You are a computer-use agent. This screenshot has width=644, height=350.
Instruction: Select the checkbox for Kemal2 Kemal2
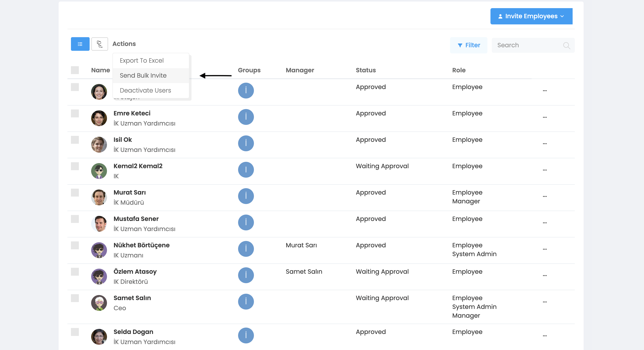[x=75, y=166]
